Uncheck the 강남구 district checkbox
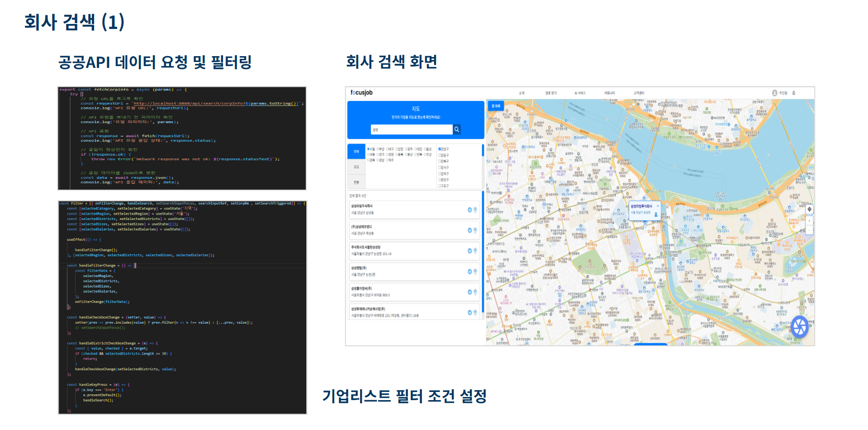This screenshot has height=430, width=868. pyautogui.click(x=439, y=149)
